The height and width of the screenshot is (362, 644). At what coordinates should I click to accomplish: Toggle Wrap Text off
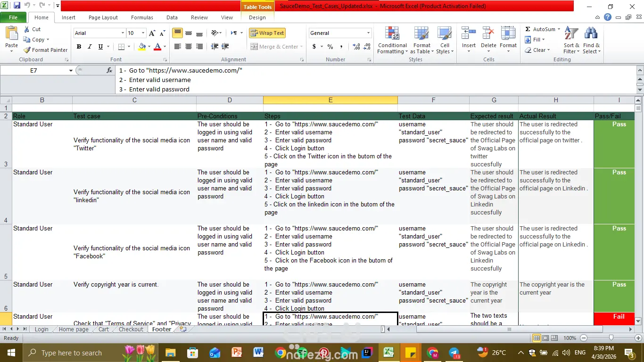pyautogui.click(x=267, y=33)
